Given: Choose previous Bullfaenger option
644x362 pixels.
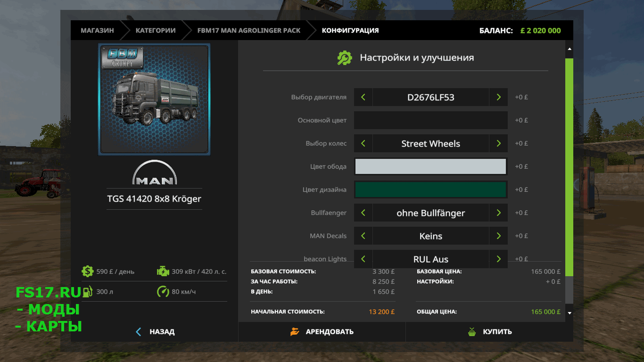Looking at the screenshot, I should [x=363, y=213].
